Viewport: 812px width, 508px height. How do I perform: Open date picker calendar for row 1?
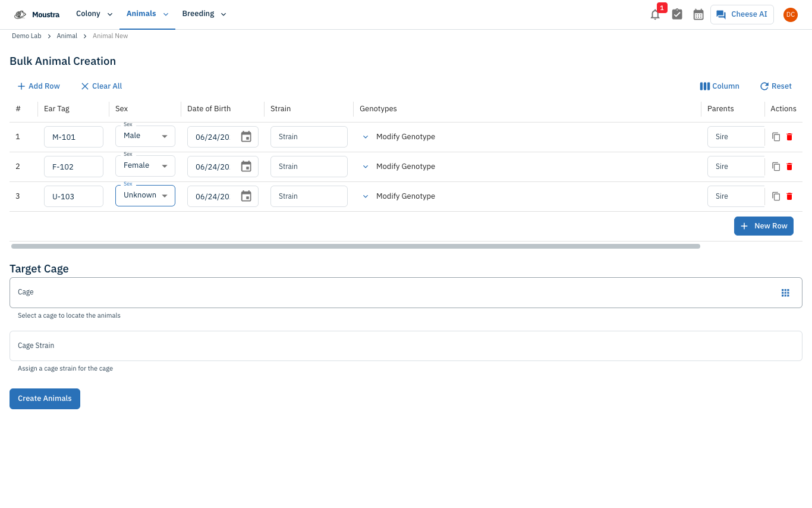coord(246,137)
